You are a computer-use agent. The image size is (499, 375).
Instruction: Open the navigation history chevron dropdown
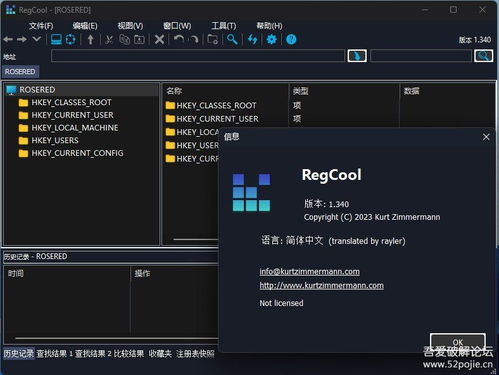point(37,39)
